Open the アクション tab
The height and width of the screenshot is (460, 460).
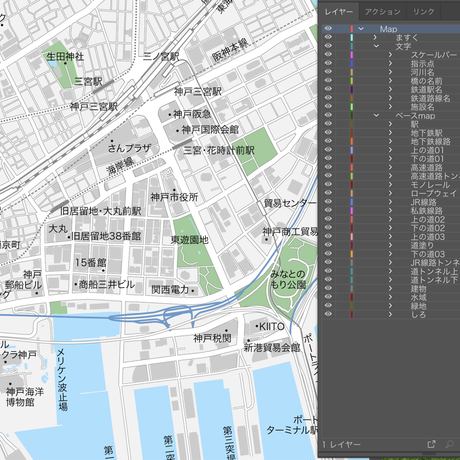click(383, 12)
